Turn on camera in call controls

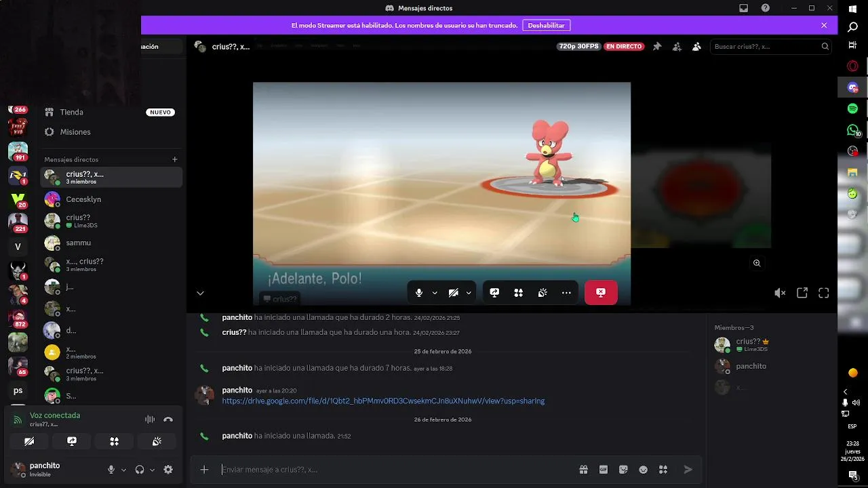(x=453, y=293)
